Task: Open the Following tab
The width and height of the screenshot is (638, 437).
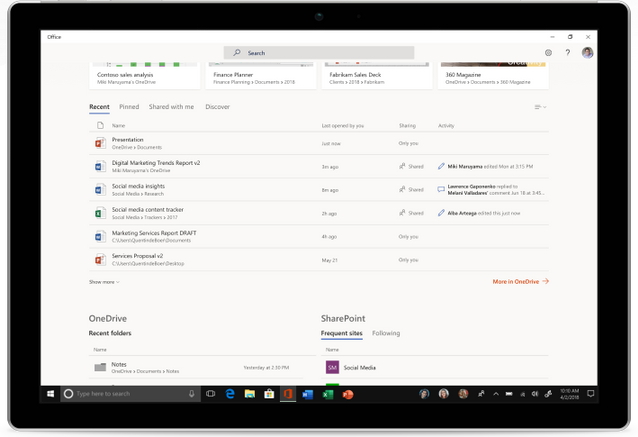Action: (386, 333)
